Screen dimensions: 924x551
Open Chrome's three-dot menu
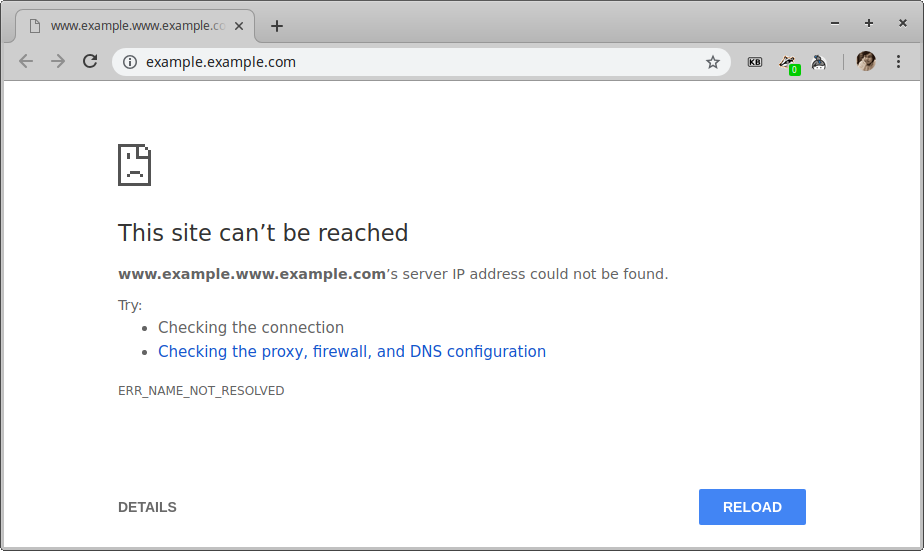tap(898, 61)
